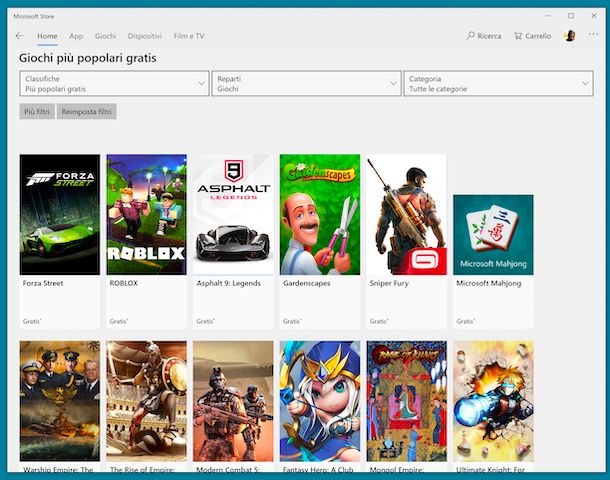Viewport: 610px width, 480px height.
Task: Click the Microsoft Mahjong title text
Action: [489, 283]
